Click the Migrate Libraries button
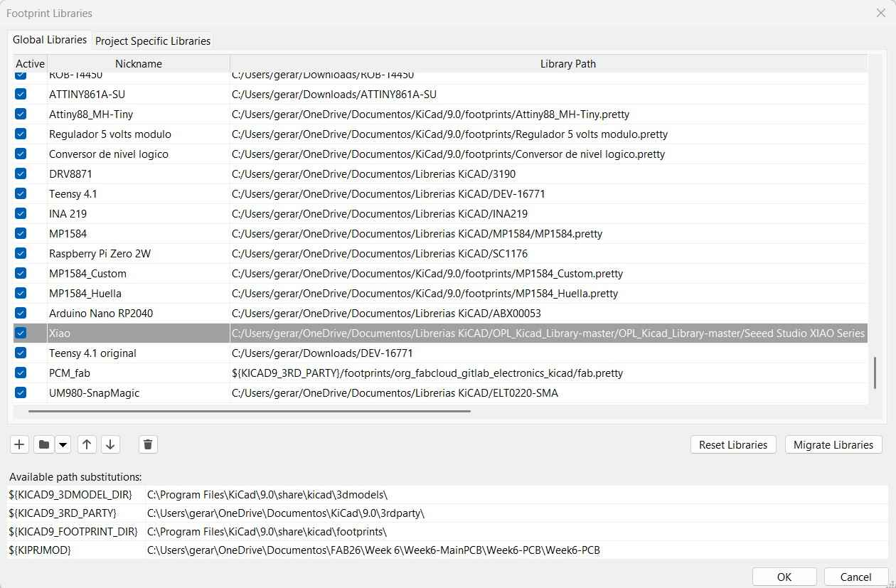 point(833,444)
